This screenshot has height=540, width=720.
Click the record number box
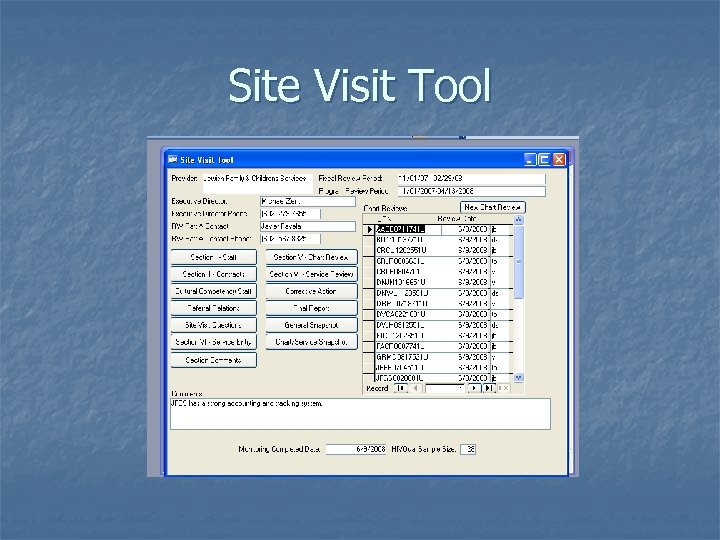(445, 388)
